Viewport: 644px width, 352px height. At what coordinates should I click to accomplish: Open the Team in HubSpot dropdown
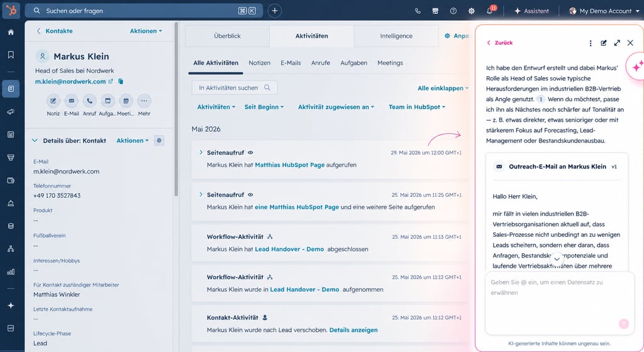[417, 107]
